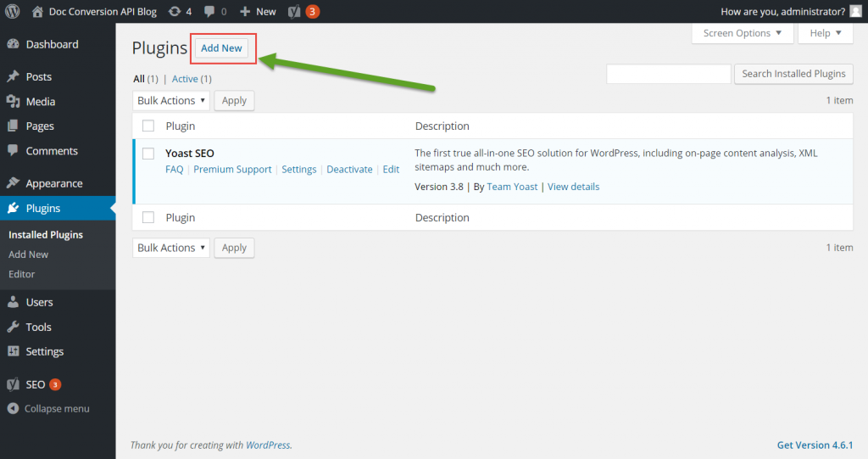The width and height of the screenshot is (868, 459).
Task: Filter by Active plugins
Action: tap(185, 79)
